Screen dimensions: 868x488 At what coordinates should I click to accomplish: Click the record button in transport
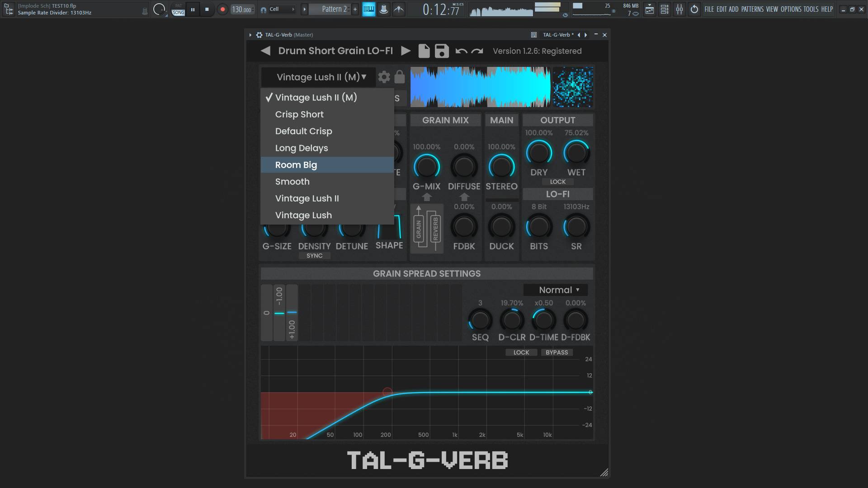[222, 9]
